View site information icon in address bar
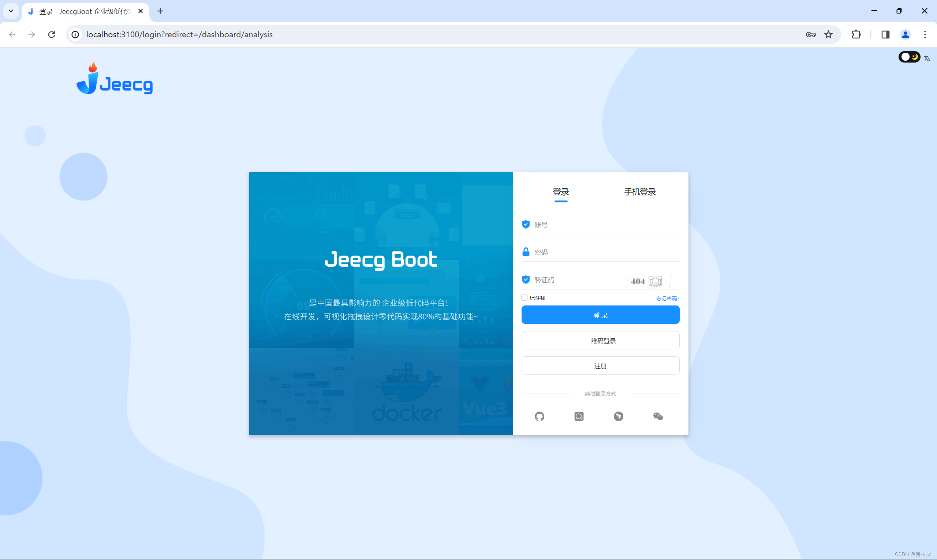This screenshot has width=937, height=560. 75,34
